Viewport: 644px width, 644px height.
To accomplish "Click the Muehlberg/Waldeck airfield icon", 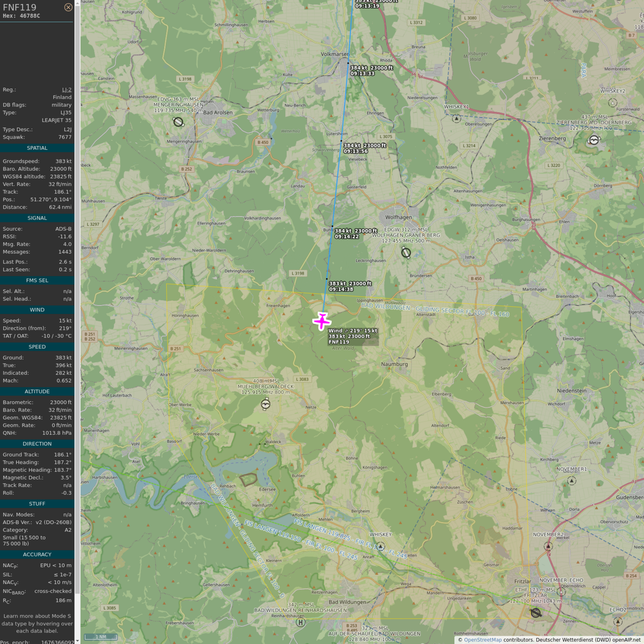I will [266, 404].
